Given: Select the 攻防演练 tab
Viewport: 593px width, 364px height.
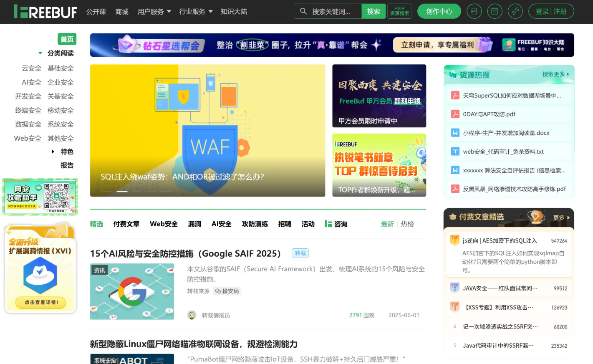Looking at the screenshot, I should [x=255, y=224].
